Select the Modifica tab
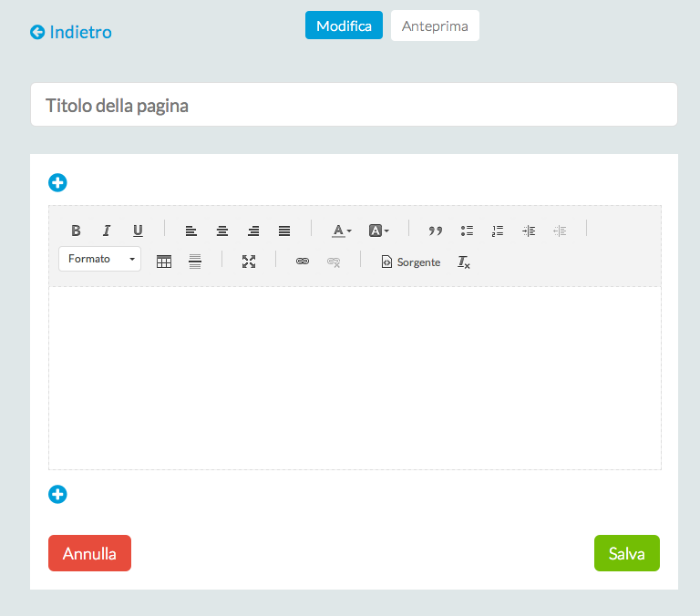 coord(344,26)
